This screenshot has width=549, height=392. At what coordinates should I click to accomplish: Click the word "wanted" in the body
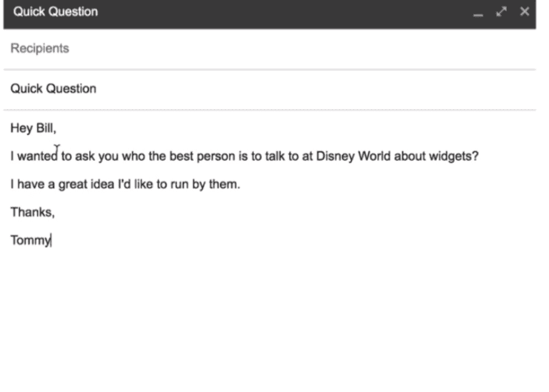point(37,156)
